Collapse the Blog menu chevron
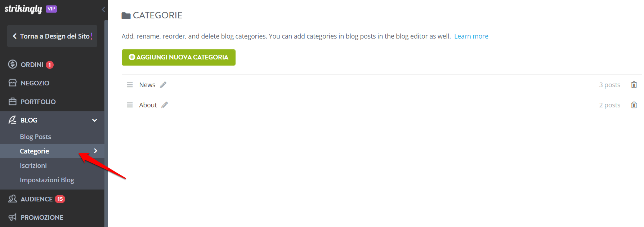This screenshot has height=227, width=644. pyautogui.click(x=95, y=120)
